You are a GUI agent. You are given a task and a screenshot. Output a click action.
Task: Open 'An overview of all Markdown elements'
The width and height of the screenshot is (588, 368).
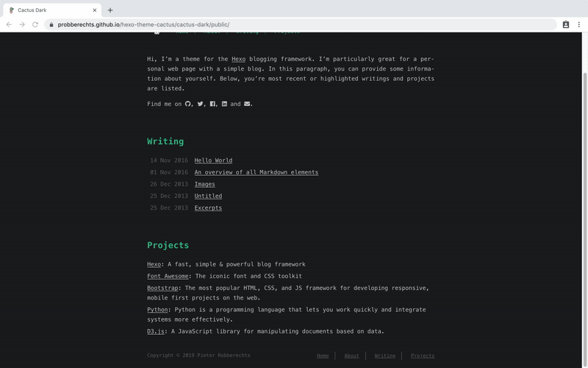pos(256,172)
